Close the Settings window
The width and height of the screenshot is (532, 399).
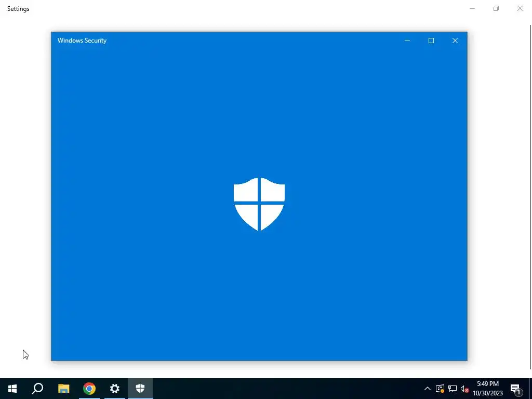pyautogui.click(x=520, y=8)
